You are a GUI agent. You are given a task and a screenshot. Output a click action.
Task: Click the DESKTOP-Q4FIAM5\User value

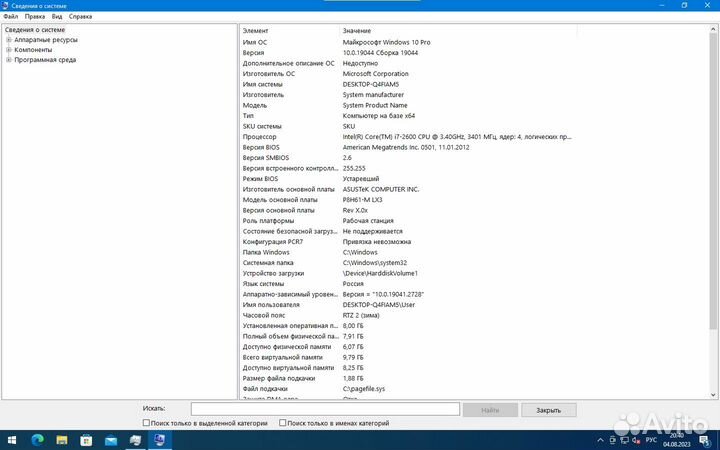(x=379, y=305)
